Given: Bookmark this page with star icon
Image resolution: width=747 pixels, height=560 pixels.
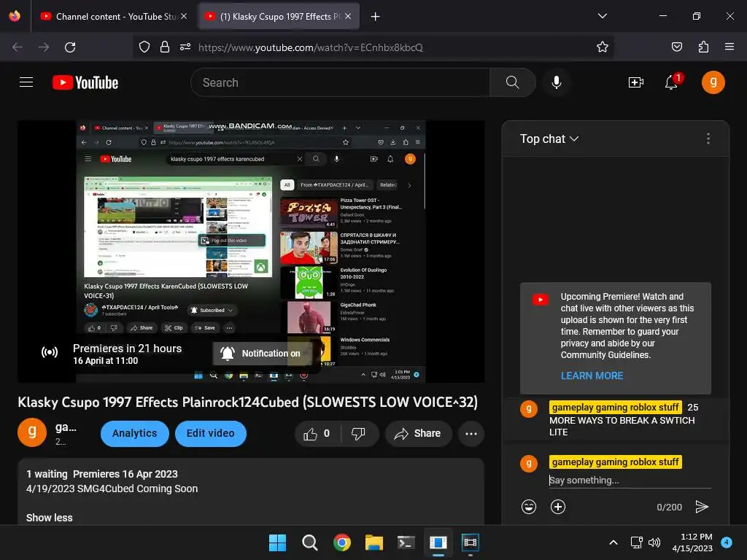Looking at the screenshot, I should pyautogui.click(x=602, y=47).
